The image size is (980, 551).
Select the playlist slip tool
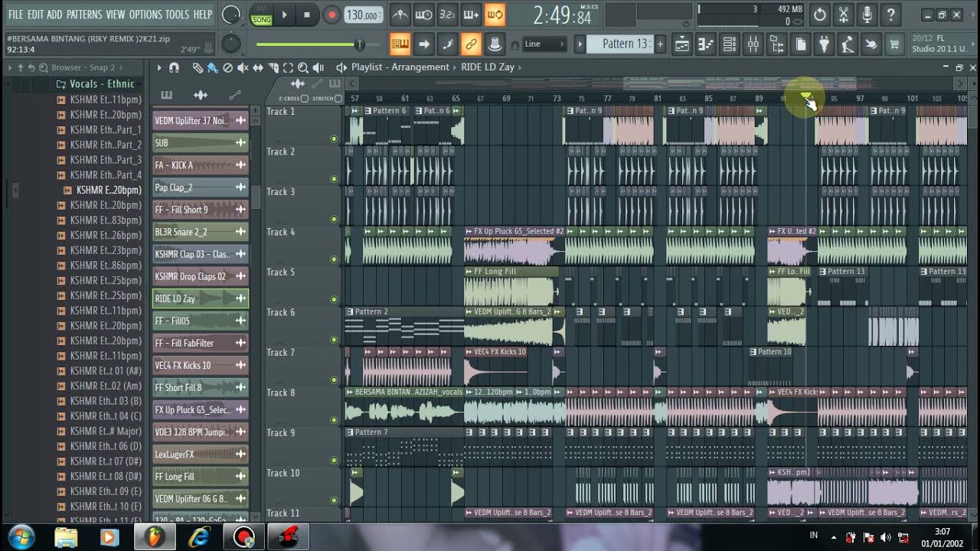coord(258,67)
